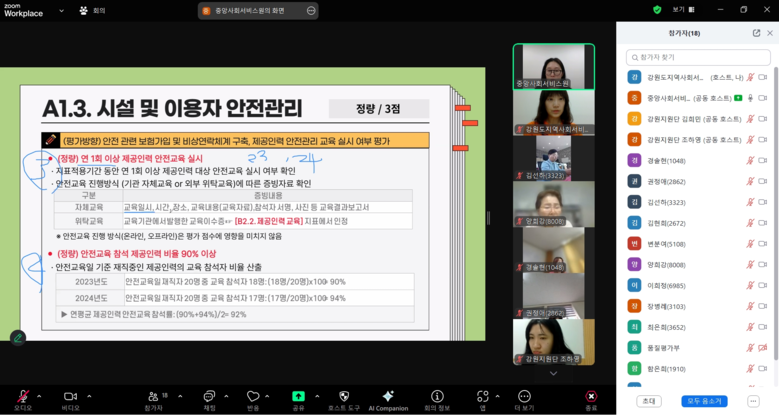Click the 반응 reactions heart icon
This screenshot has height=415, width=779.
point(253,396)
